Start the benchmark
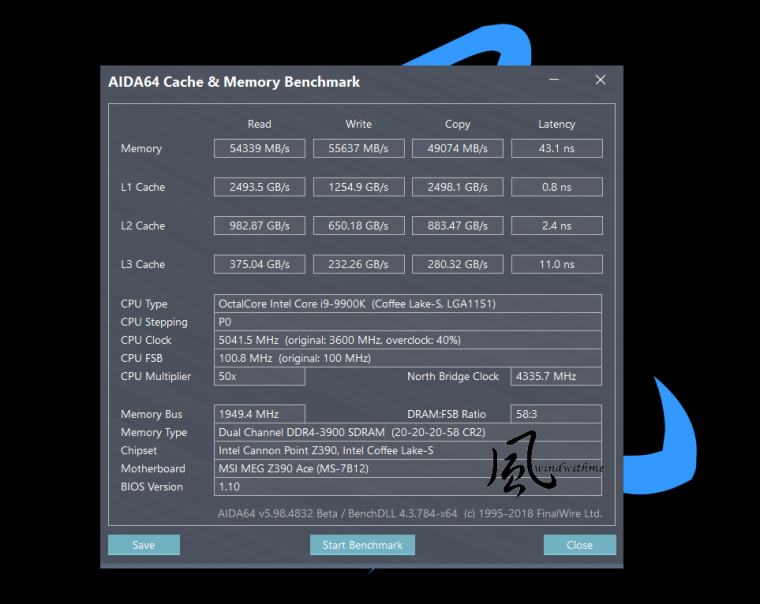This screenshot has width=760, height=604. point(362,545)
